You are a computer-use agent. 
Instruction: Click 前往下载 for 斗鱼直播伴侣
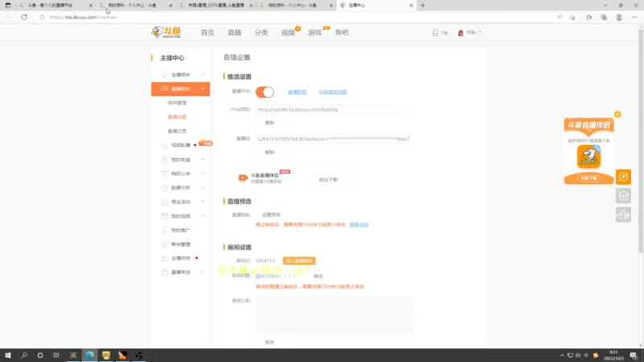pyautogui.click(x=328, y=179)
